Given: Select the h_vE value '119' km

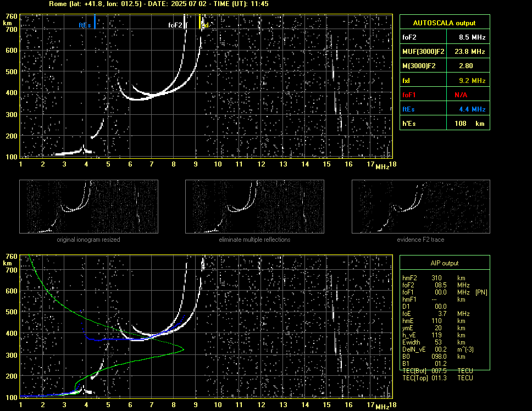Looking at the screenshot, I should pos(436,335).
